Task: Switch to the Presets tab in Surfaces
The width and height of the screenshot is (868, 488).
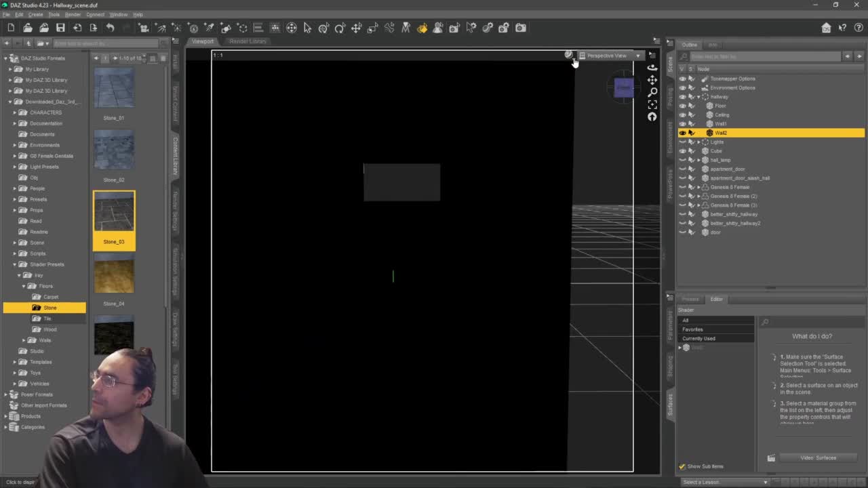Action: [690, 299]
